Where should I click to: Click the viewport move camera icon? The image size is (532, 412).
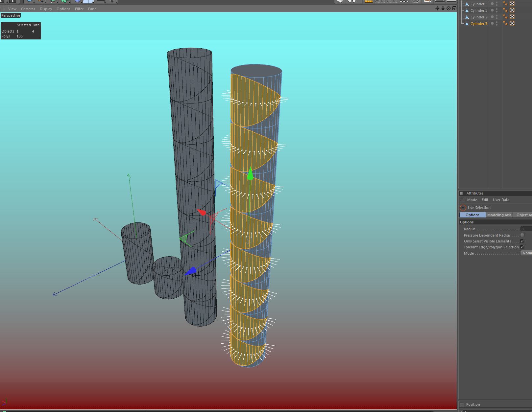pyautogui.click(x=437, y=9)
